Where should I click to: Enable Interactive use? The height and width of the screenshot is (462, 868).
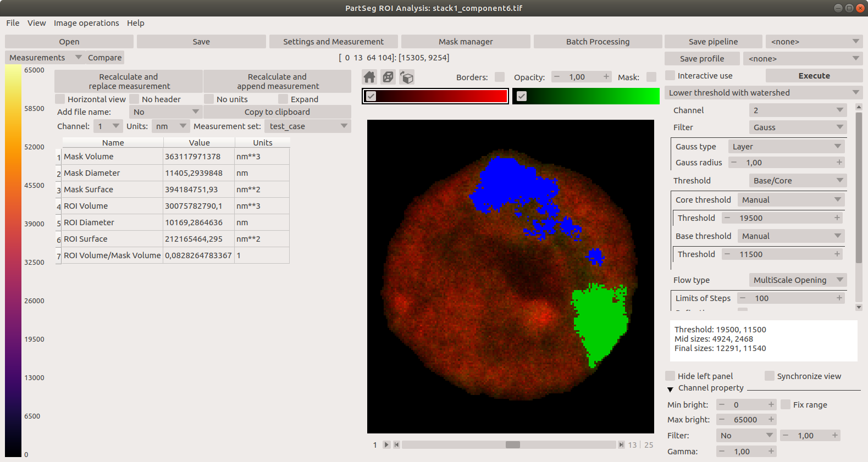click(x=670, y=75)
